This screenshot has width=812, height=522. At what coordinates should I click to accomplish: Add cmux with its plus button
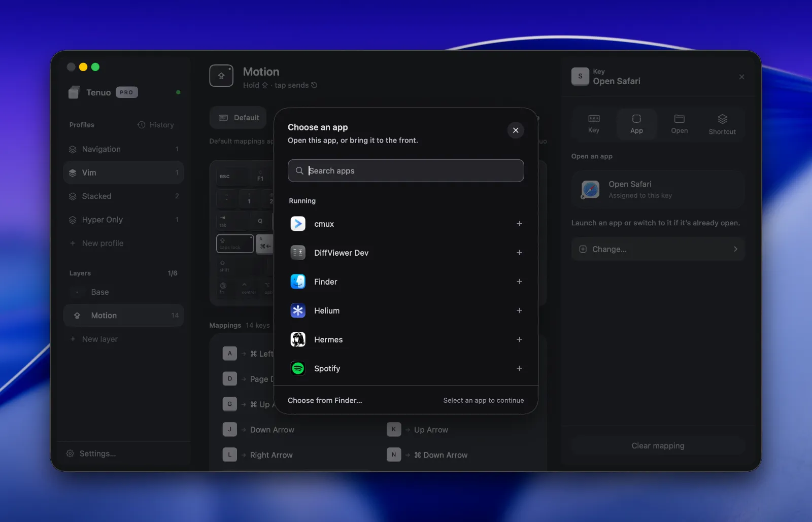tap(519, 224)
